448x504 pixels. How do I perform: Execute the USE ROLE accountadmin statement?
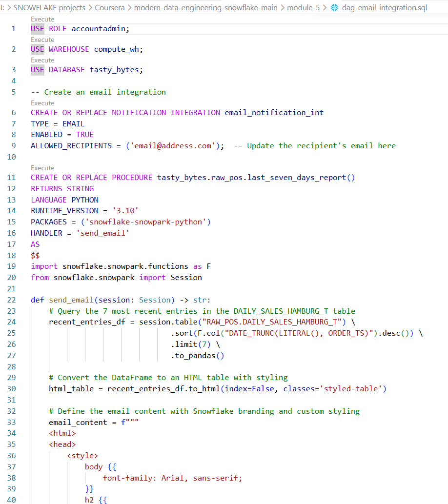click(42, 20)
